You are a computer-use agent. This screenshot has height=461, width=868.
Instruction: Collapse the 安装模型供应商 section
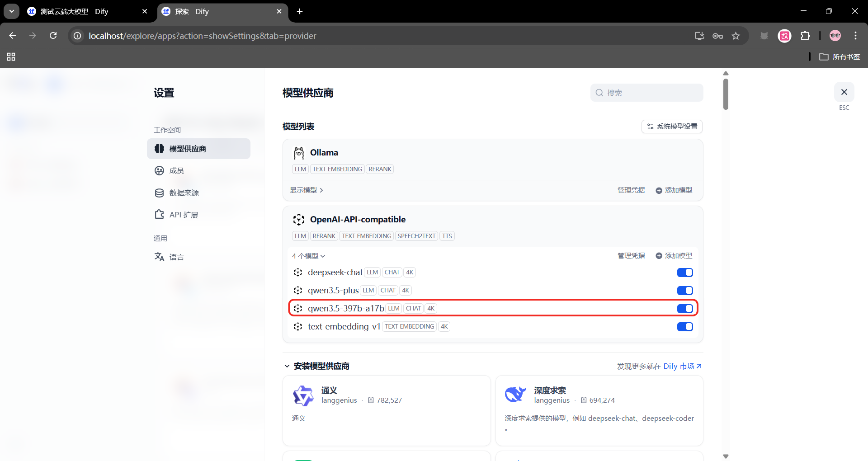click(x=287, y=366)
